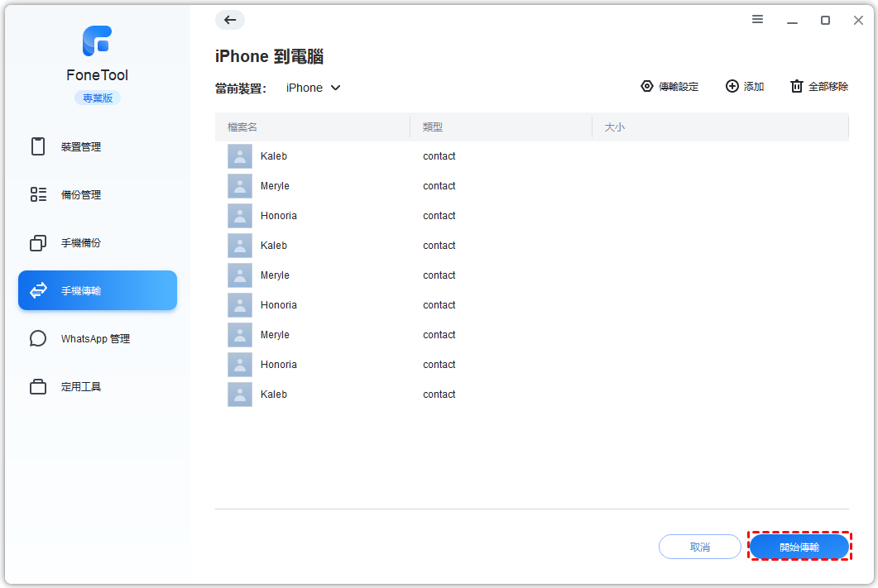Click the 類型 column header
This screenshot has height=588, width=878.
[x=433, y=127]
